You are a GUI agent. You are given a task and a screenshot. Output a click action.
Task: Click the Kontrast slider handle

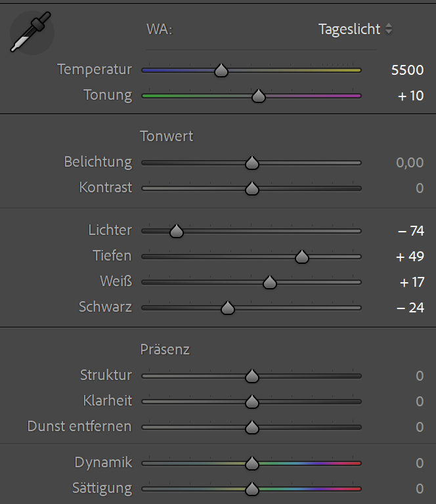[x=251, y=188]
